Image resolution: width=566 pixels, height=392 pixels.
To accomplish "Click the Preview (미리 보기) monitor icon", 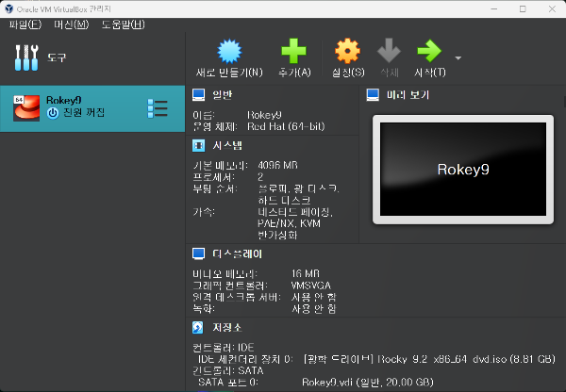I will point(373,95).
